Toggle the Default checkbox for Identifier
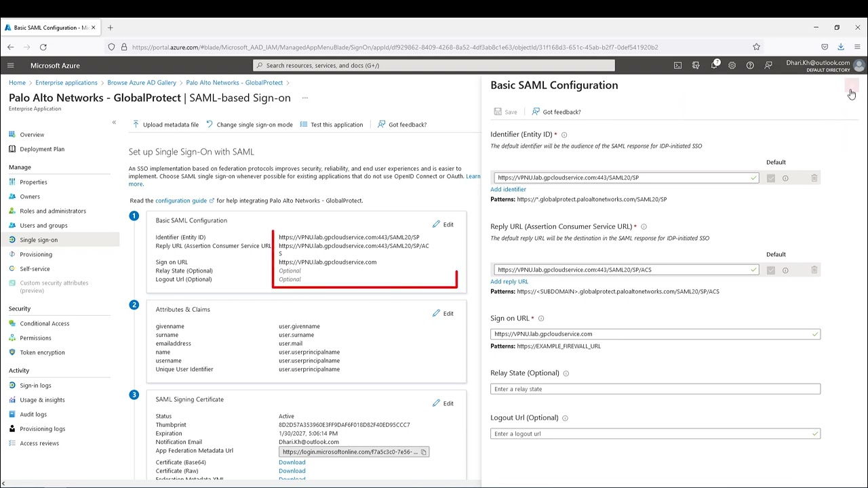 (x=770, y=178)
